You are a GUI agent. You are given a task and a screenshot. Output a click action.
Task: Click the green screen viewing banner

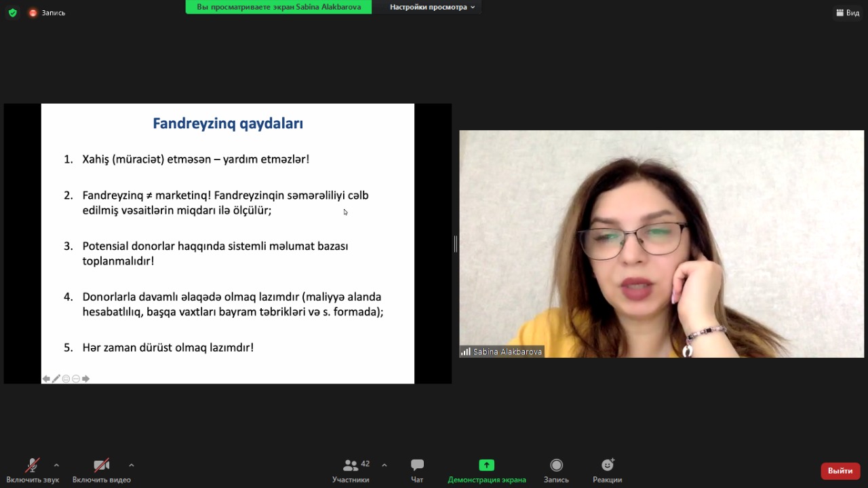tap(278, 7)
